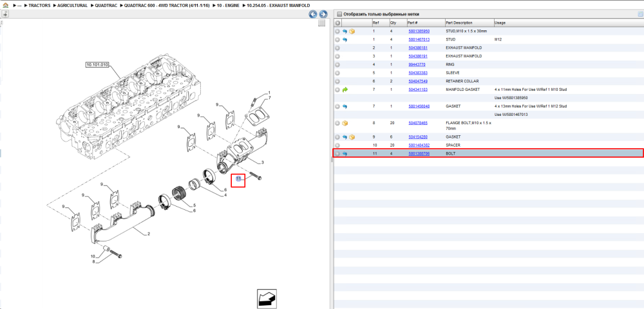Viewport: 644px width, 309px height.
Task: Click the circle icon for STUD,M10 x 1.5 x 30mm row
Action: [337, 31]
